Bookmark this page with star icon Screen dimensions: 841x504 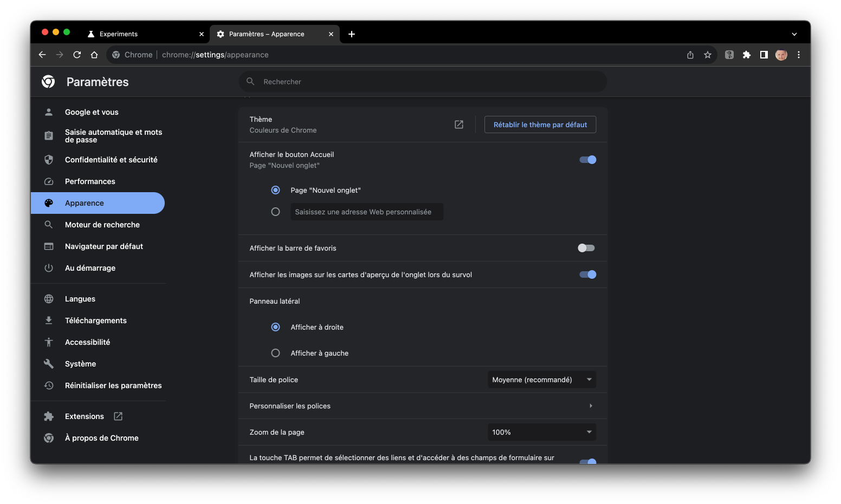[x=707, y=55]
